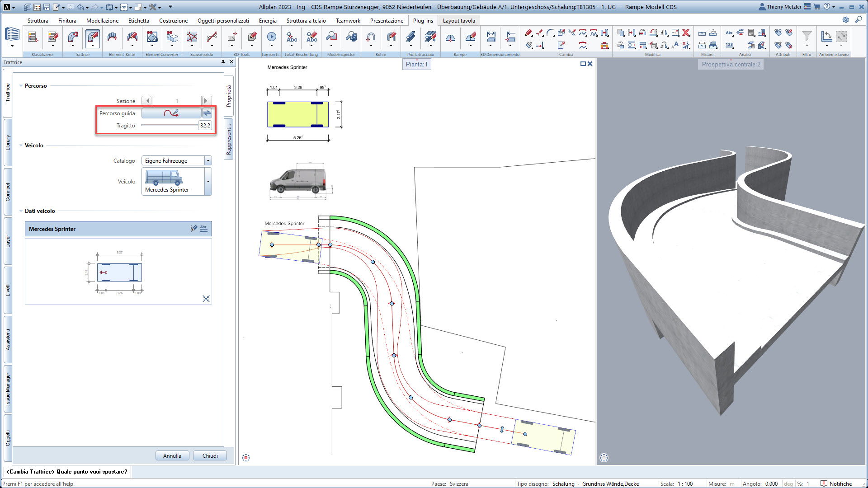
Task: Toggle the Percorso guida reverse direction button
Action: click(x=207, y=113)
